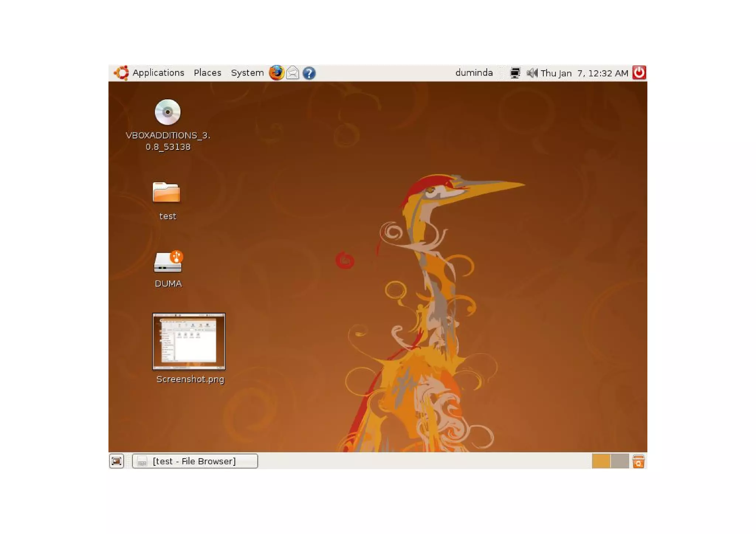Open the clock calendar at Thu Jan 7

(584, 73)
